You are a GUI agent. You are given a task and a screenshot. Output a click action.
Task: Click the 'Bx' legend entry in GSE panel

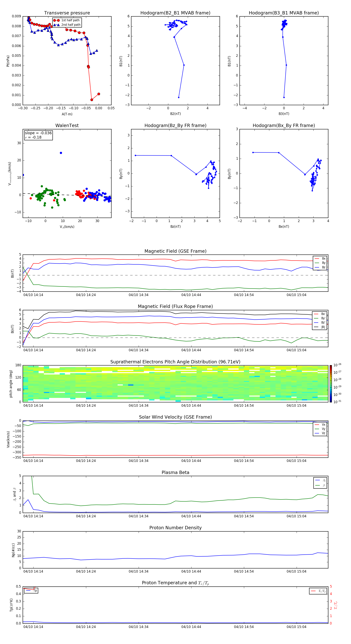320,259
